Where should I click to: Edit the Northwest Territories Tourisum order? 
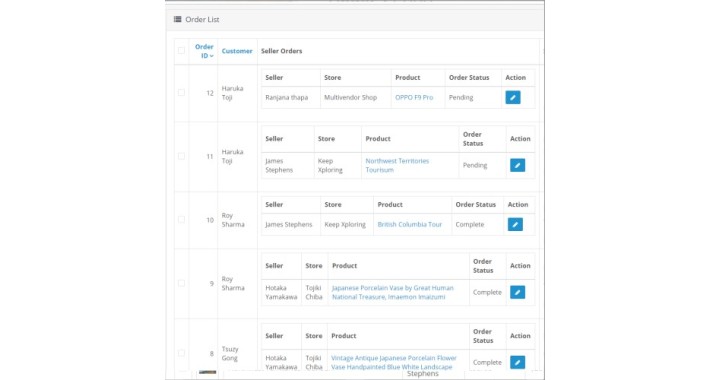tap(518, 165)
